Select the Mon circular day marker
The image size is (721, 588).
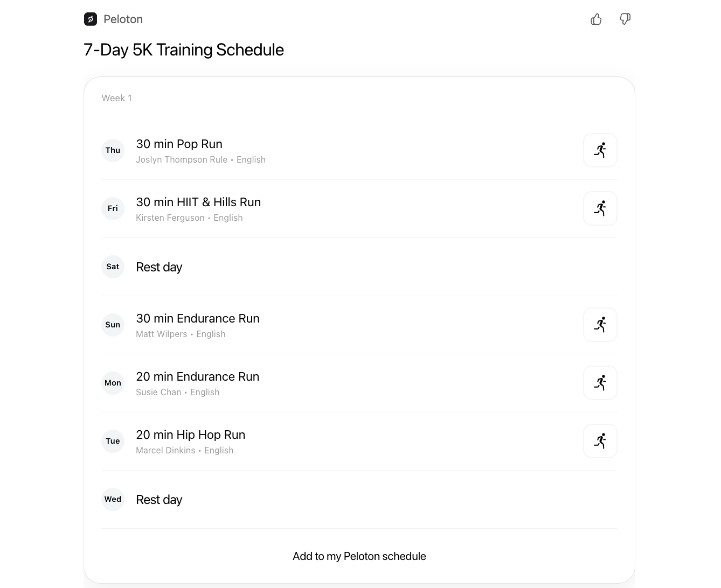(x=113, y=383)
